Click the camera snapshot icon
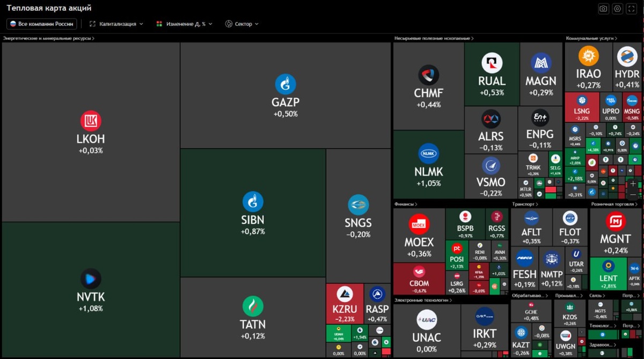644x359 pixels. 603,9
